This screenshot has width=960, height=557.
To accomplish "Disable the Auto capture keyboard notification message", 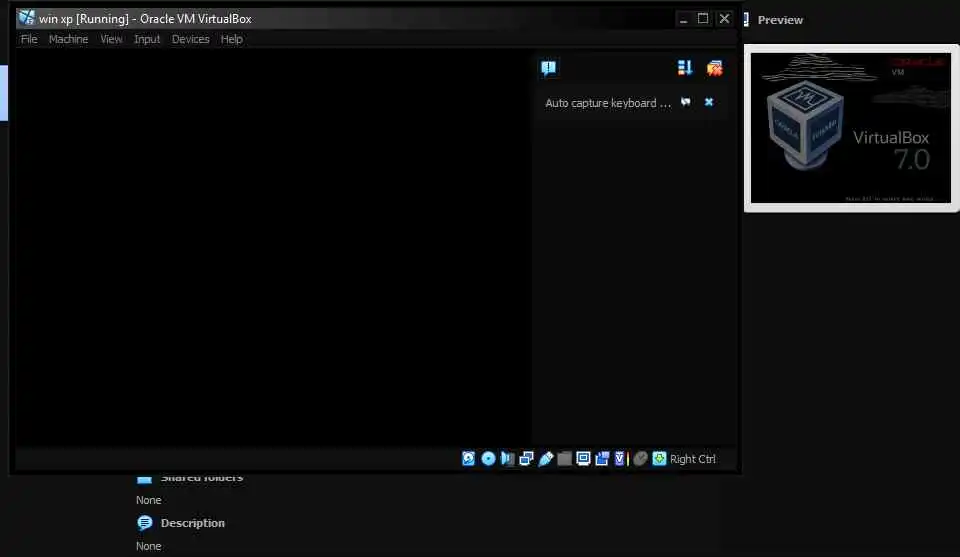I will tap(686, 102).
